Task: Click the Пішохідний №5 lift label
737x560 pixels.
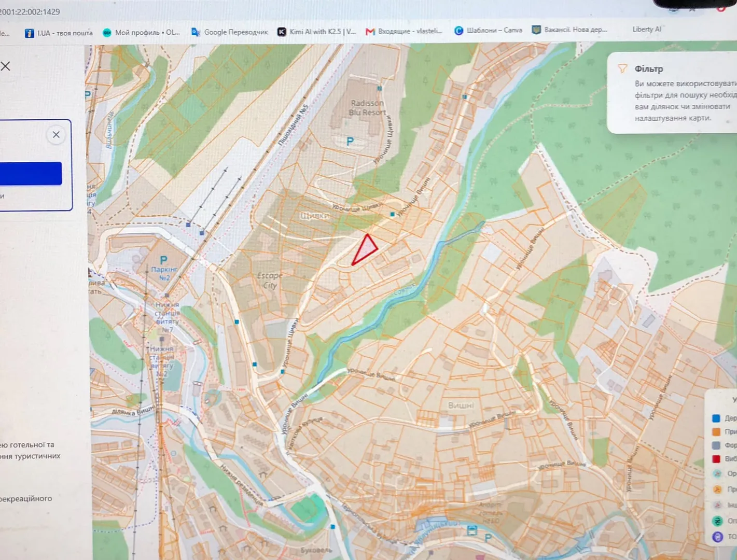Action: click(293, 125)
